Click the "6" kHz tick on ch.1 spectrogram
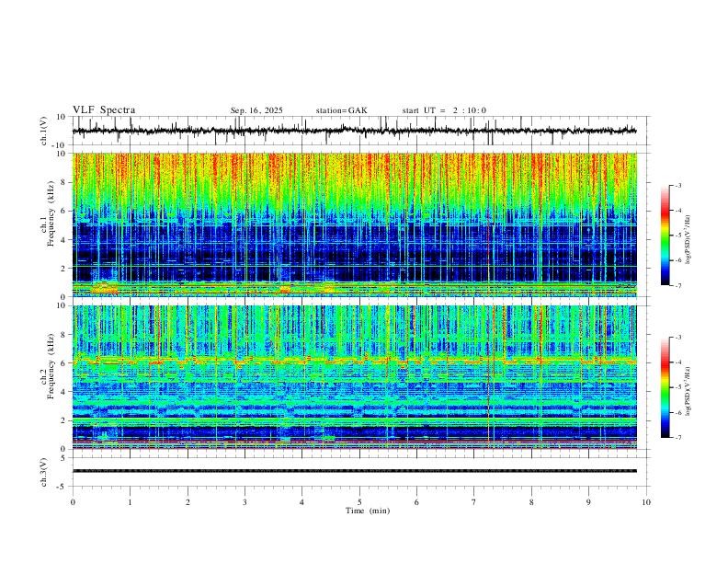728x563 pixels. click(x=64, y=211)
